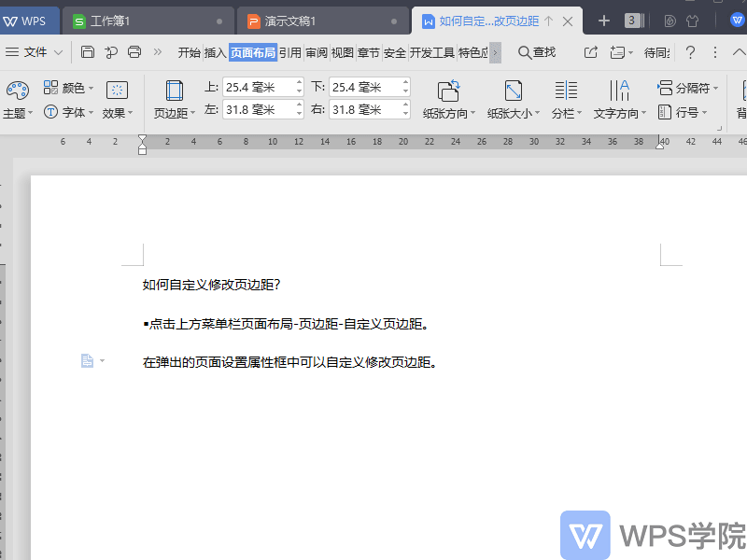
Task: Click the Print icon in quick access toolbar
Action: tap(134, 52)
